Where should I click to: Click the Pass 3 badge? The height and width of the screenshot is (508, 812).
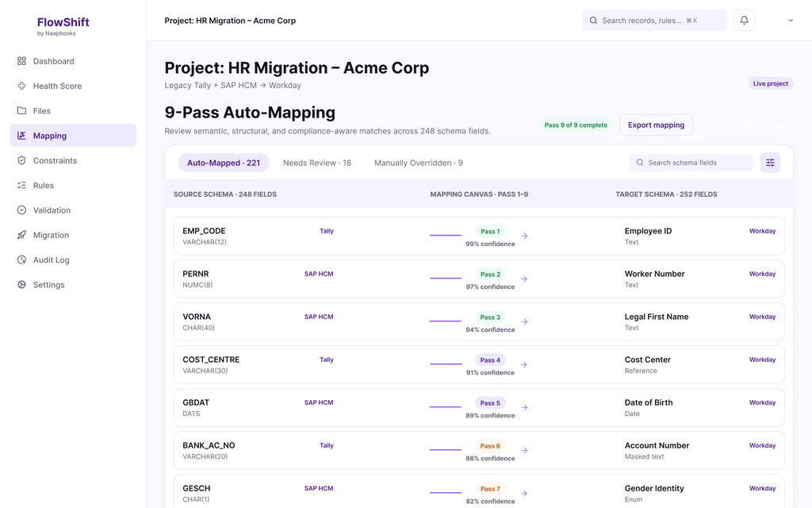point(490,317)
